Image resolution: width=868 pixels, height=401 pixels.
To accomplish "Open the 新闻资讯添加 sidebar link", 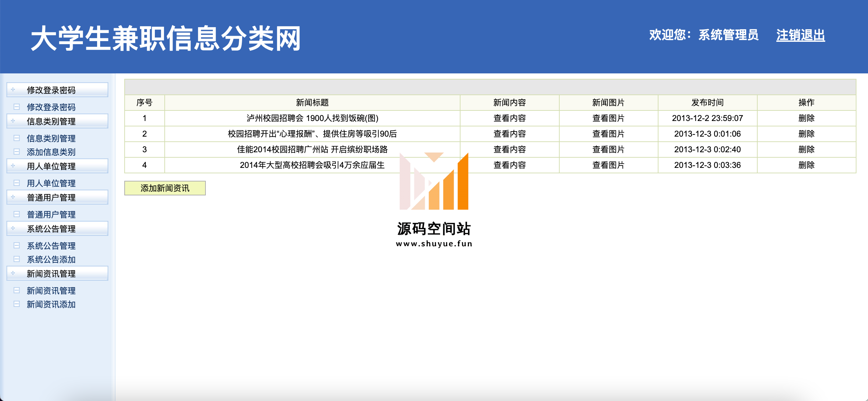I will tap(51, 304).
